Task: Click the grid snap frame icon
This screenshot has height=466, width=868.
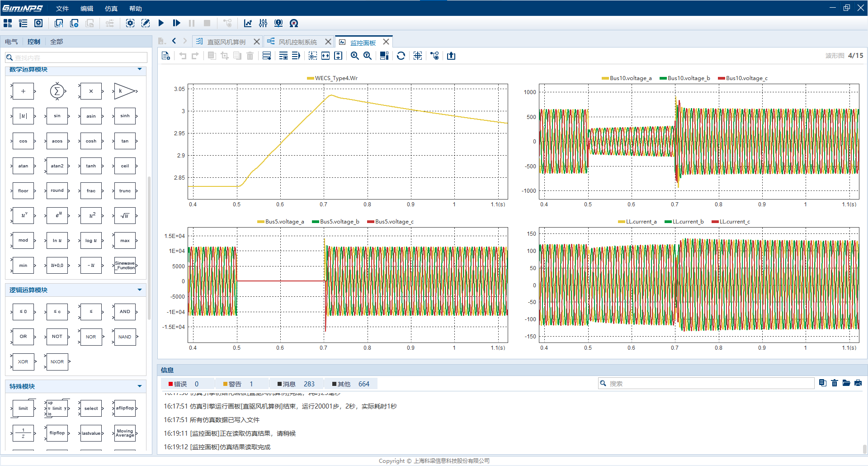Action: (x=418, y=56)
